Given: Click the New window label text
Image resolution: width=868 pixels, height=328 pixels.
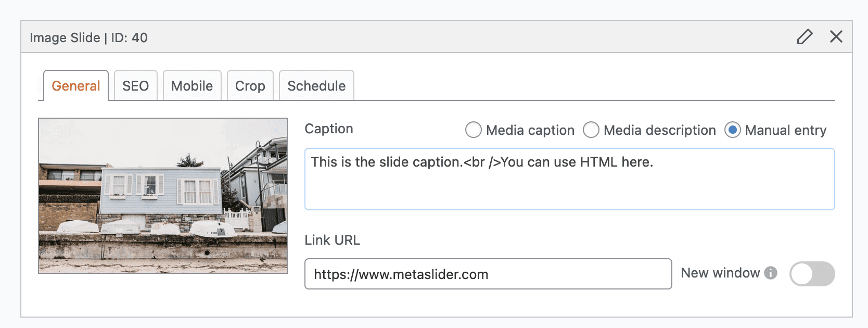Looking at the screenshot, I should (720, 273).
